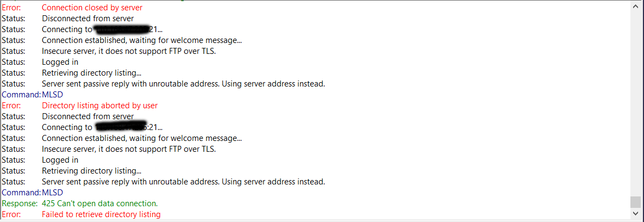Select the last "Logged in" status line
This screenshot has width=644, height=222.
coord(60,160)
